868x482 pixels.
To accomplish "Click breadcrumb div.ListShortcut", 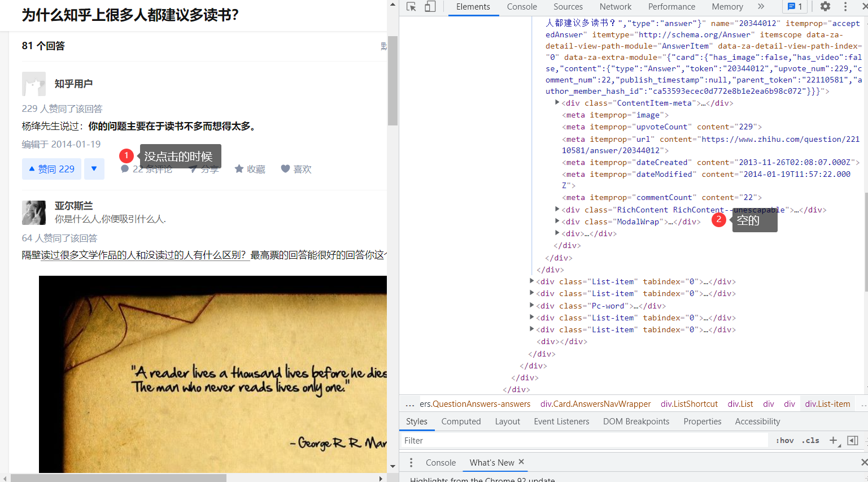I will [x=689, y=404].
